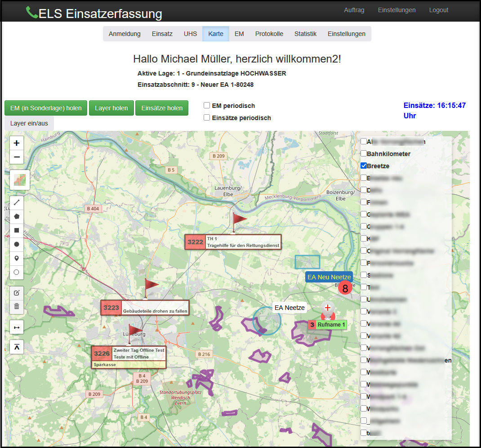The width and height of the screenshot is (481, 448).
Task: Uncheck the Breetze layer checkbox
Action: (364, 166)
